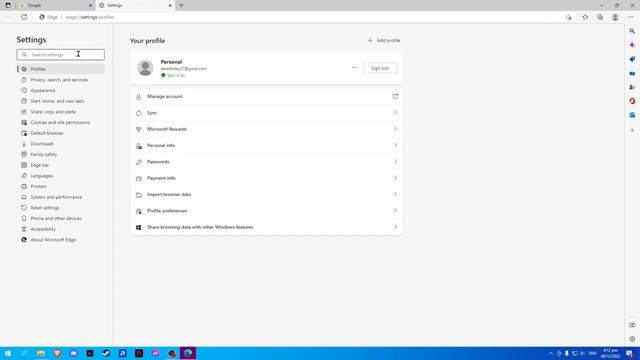The width and height of the screenshot is (640, 360).
Task: Click the Refresh button in toolbar
Action: [24, 17]
